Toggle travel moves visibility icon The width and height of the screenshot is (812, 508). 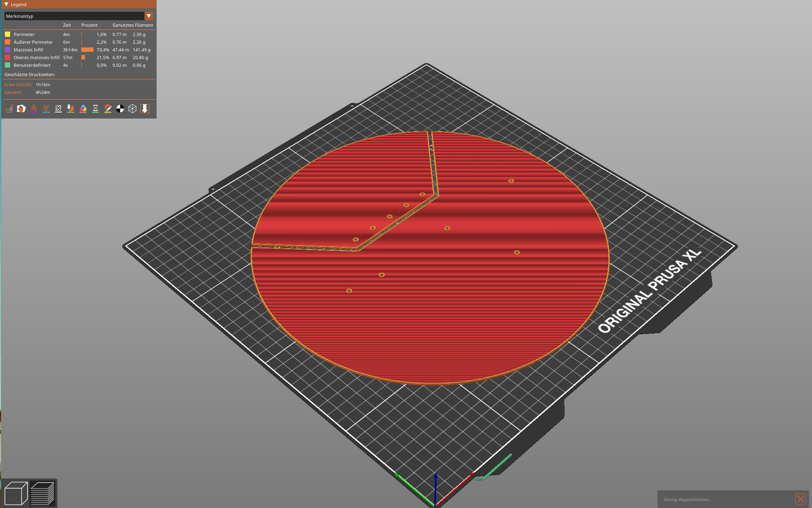click(x=9, y=108)
